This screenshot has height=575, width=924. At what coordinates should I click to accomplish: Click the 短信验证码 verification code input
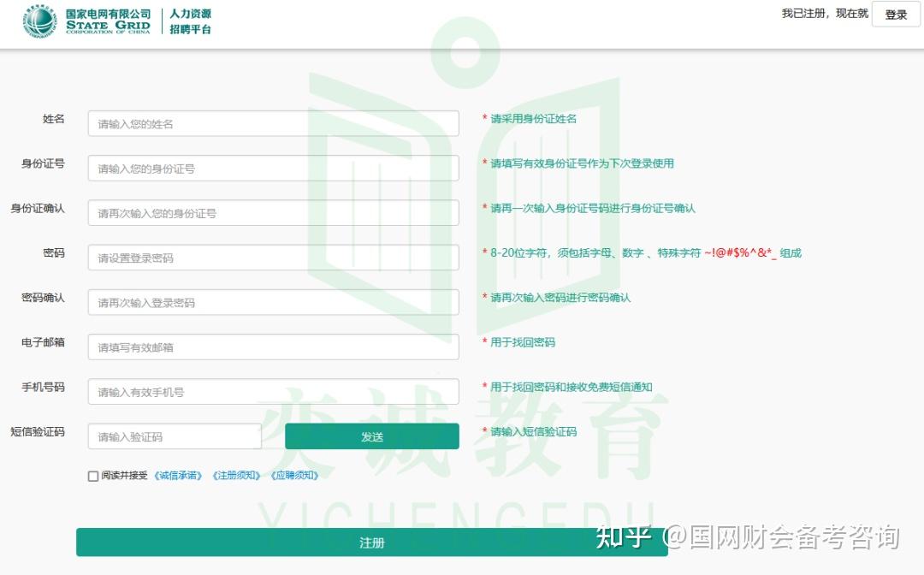tap(175, 437)
